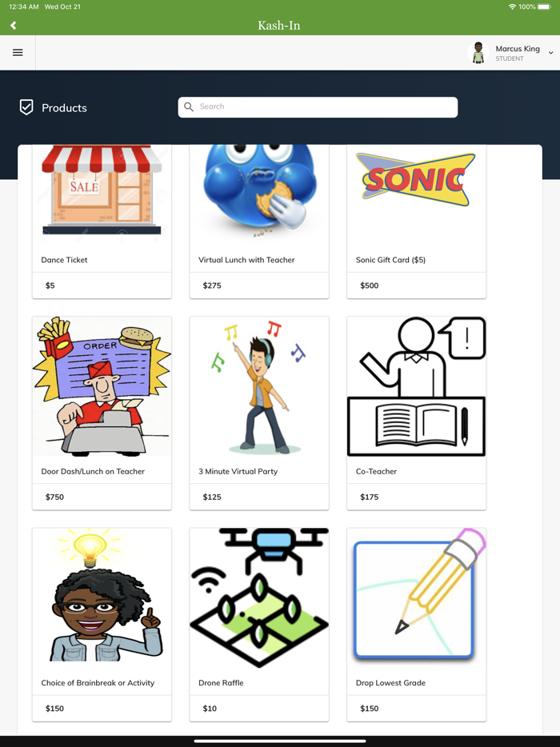Open the Door Dash lunch order image
Screen dimensions: 560x747
pos(102,386)
